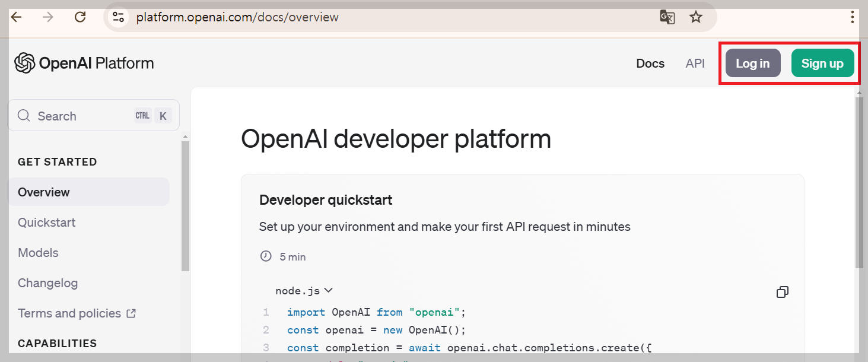
Task: Focus the Search box in sidebar
Action: pos(93,115)
